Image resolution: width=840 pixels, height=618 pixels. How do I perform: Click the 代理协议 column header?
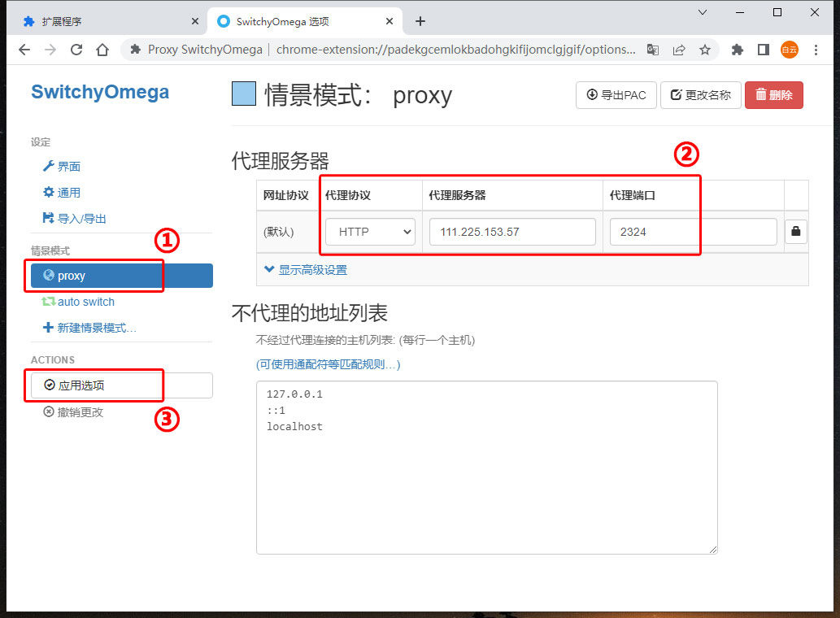348,195
